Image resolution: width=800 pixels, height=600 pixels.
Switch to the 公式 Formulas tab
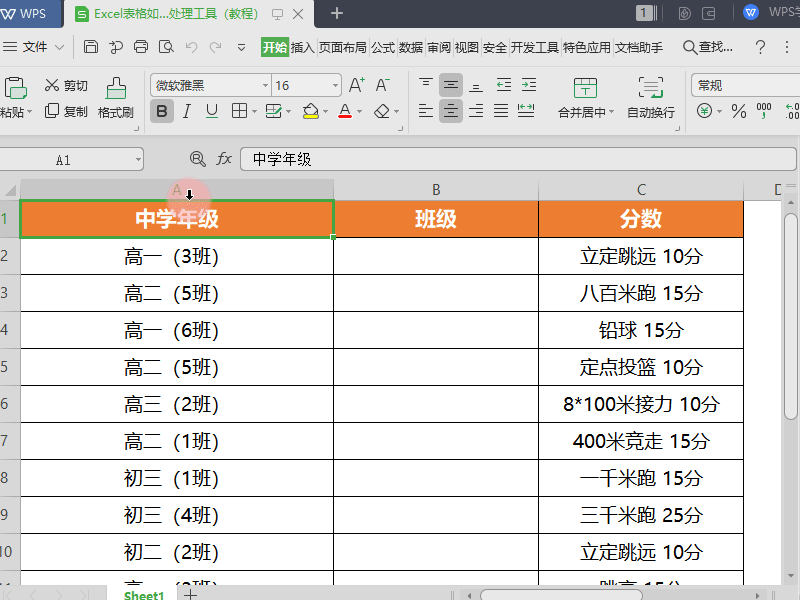383,47
